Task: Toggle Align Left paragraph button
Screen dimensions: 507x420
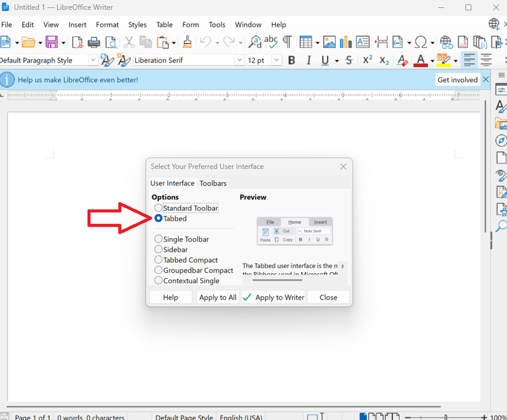Action: coord(469,60)
